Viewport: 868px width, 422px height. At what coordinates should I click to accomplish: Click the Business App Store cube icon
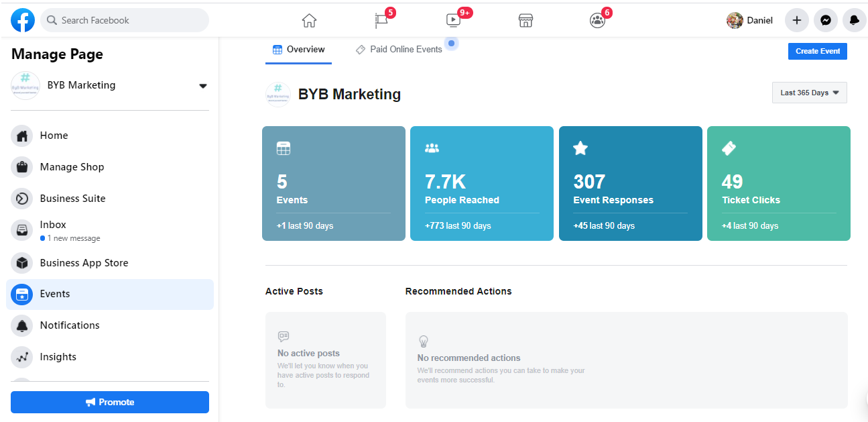pos(22,263)
